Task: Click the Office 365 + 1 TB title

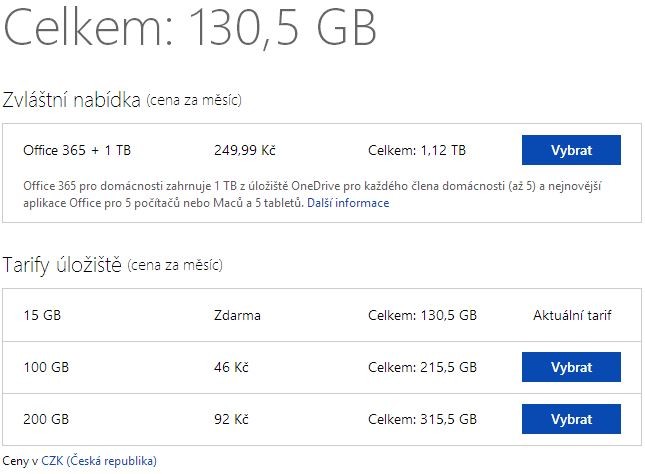Action: (x=77, y=150)
